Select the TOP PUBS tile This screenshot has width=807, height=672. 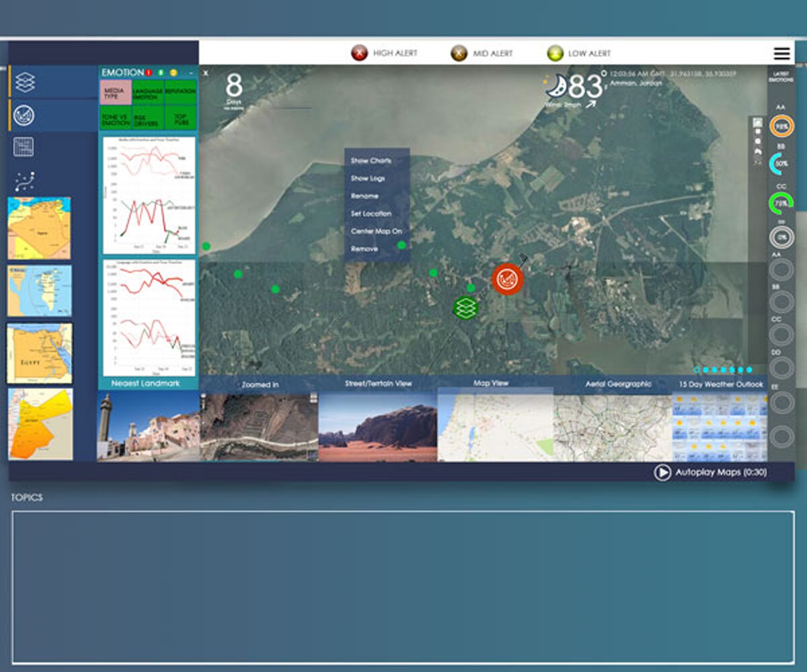tap(180, 118)
